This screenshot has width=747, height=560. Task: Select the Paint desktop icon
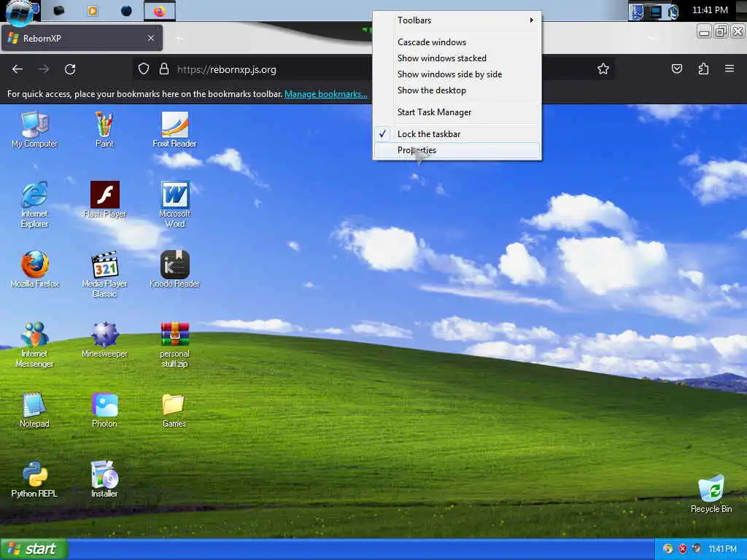click(x=104, y=130)
